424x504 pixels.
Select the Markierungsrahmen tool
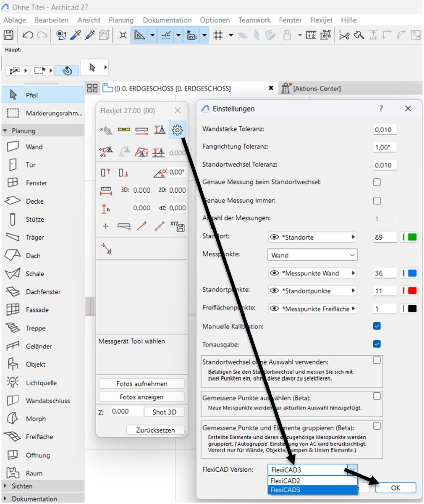(42, 113)
